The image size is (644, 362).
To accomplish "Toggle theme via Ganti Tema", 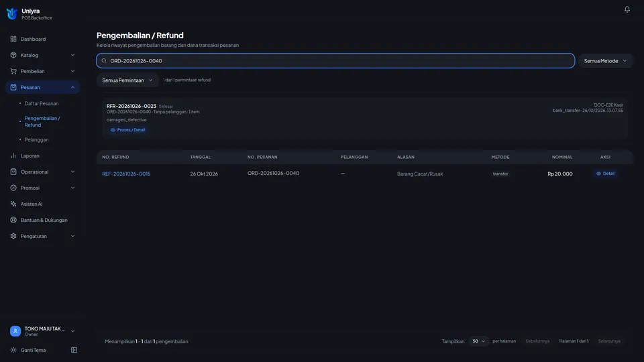I will point(34,350).
